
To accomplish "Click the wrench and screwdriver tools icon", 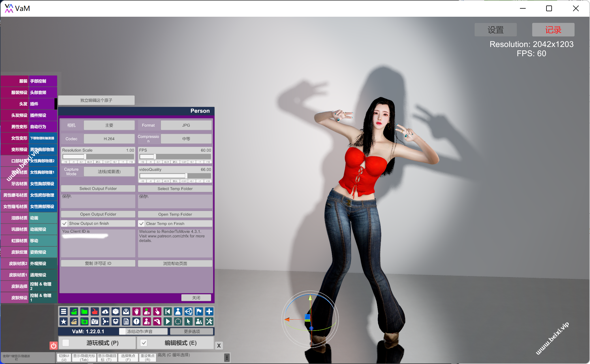I will click(x=209, y=322).
